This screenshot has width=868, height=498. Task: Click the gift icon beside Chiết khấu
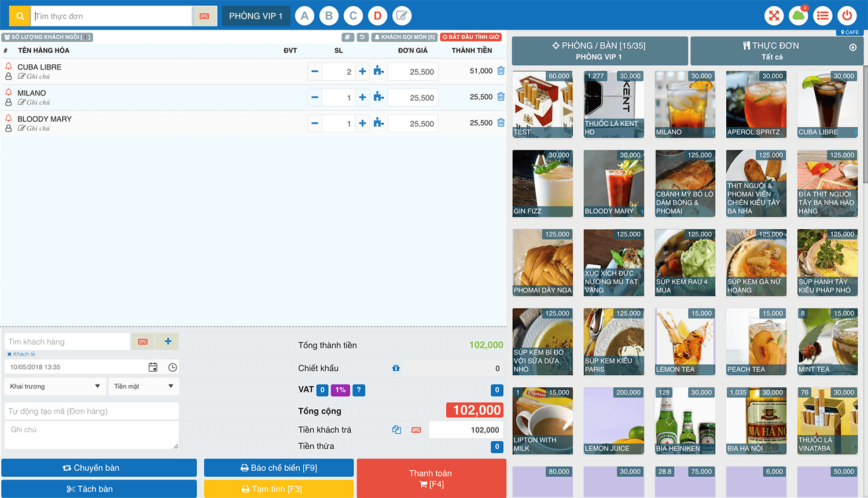point(396,368)
